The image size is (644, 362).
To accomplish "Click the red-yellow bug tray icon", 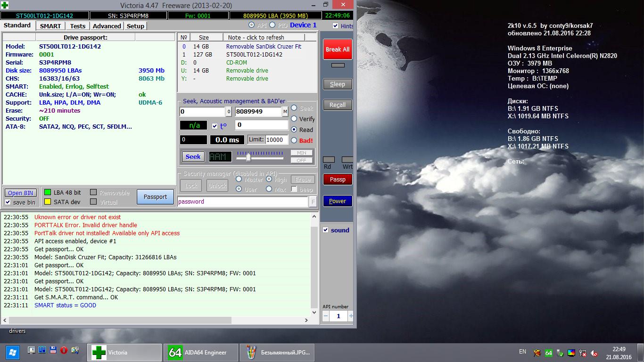I will click(x=537, y=353).
